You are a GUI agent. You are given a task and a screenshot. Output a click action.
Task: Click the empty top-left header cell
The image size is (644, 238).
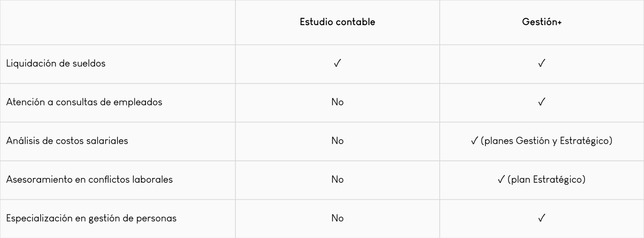coord(117,22)
